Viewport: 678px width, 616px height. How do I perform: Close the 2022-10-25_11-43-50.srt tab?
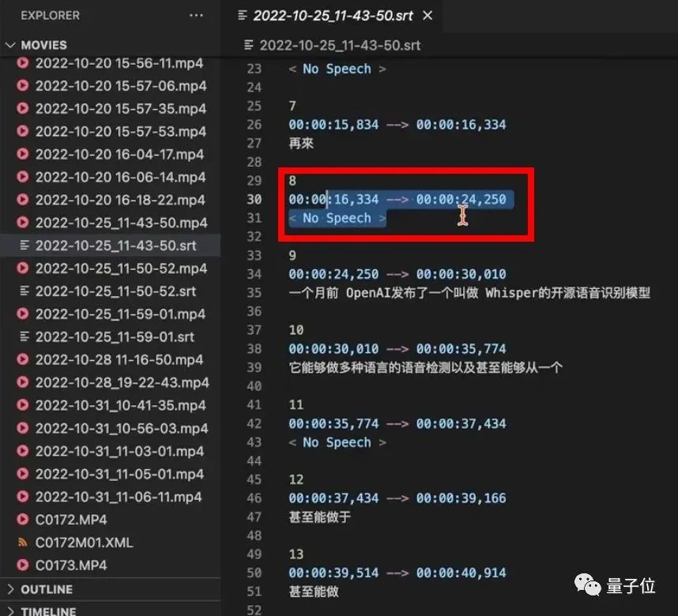click(428, 16)
